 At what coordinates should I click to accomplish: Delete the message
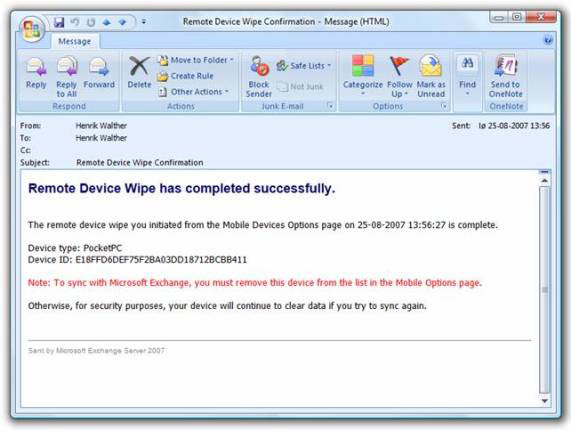coord(139,74)
